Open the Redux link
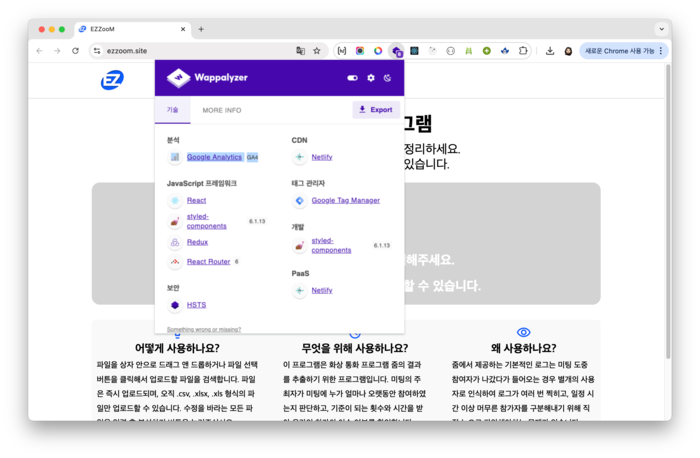The width and height of the screenshot is (700, 458). pos(197,242)
